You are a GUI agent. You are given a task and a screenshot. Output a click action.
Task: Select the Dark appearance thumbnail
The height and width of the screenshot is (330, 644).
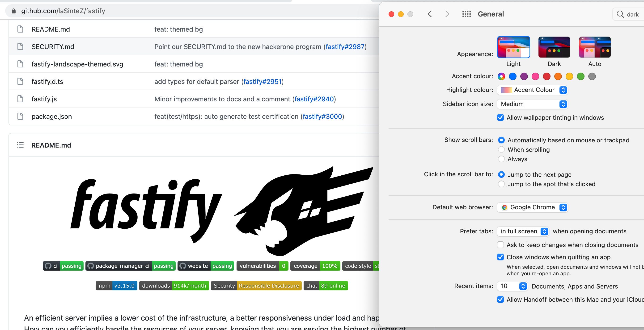(554, 47)
